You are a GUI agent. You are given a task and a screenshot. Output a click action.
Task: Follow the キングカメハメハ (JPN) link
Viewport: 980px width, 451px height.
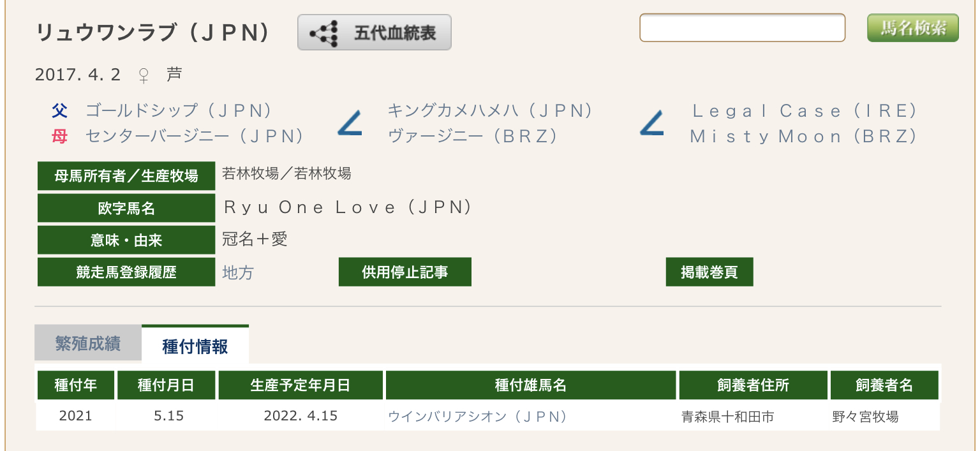pos(490,111)
